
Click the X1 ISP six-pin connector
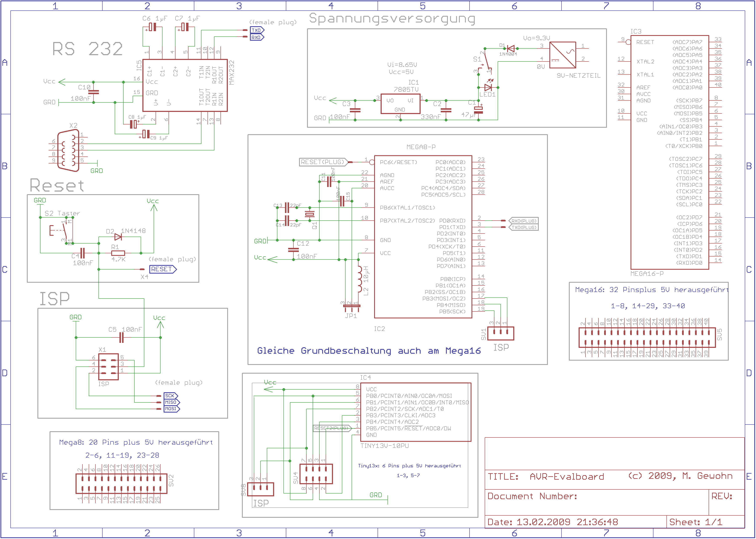[x=108, y=367]
